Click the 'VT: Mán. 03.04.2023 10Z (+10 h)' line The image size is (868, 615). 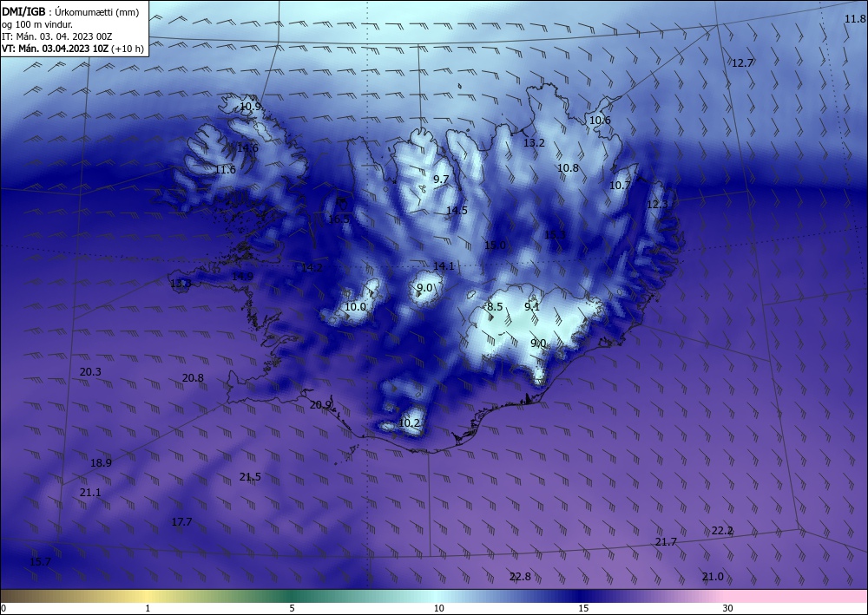73,49
